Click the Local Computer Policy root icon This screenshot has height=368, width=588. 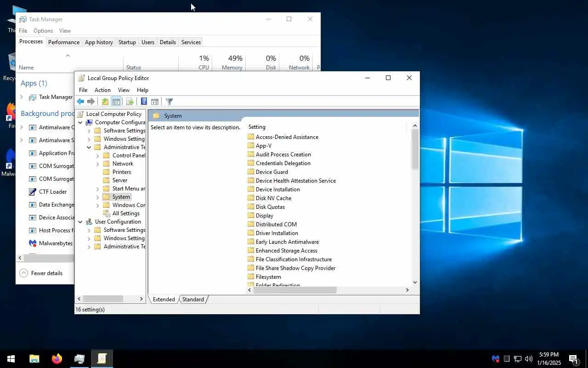(80, 114)
